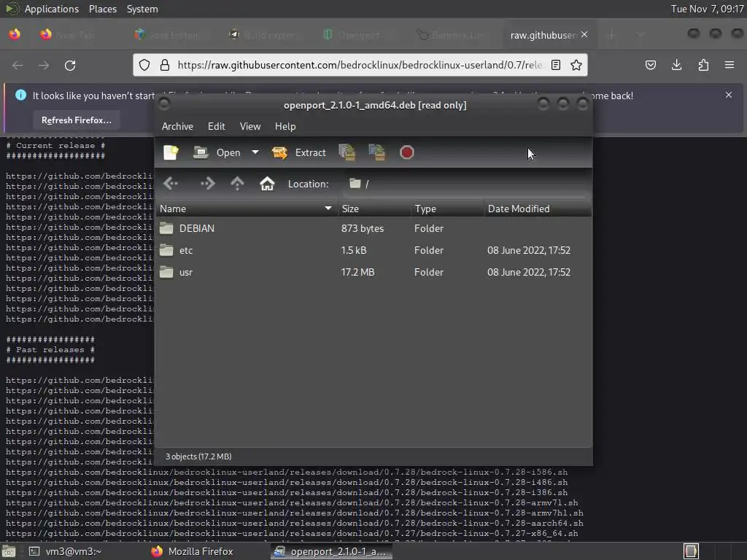Screen dimensions: 747x560
Task: Sort file list by Type column
Action: [x=447, y=209]
